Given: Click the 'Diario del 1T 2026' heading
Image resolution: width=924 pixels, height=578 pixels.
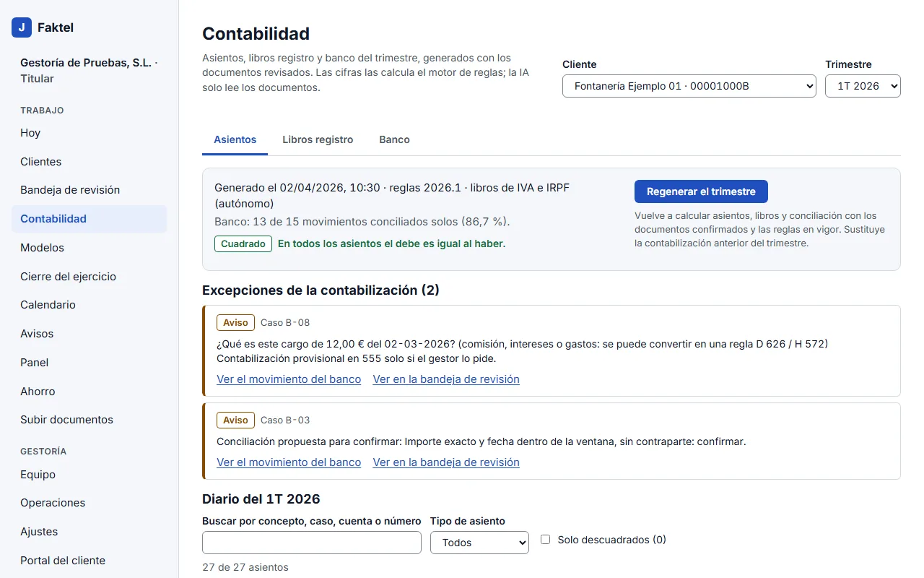Looking at the screenshot, I should click(261, 499).
